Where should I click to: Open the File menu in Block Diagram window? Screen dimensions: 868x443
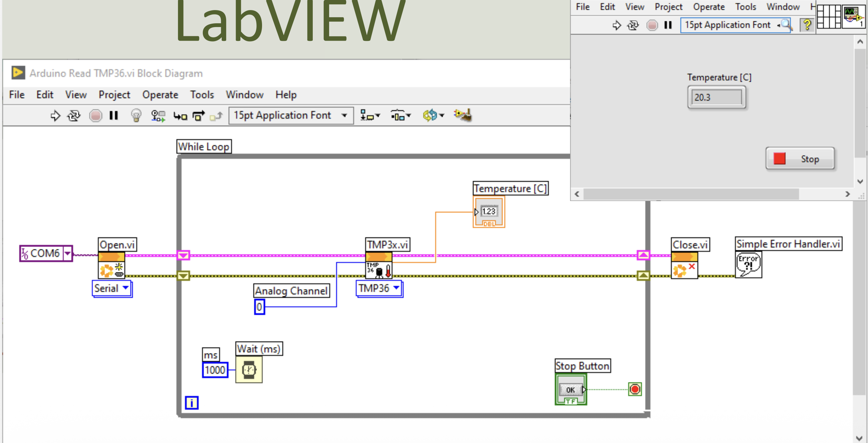point(17,95)
